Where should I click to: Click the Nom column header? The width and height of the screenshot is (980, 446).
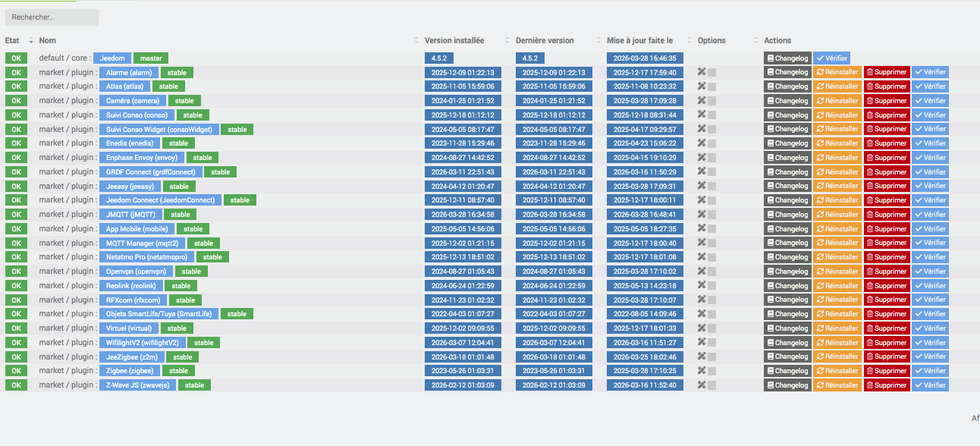[x=47, y=40]
